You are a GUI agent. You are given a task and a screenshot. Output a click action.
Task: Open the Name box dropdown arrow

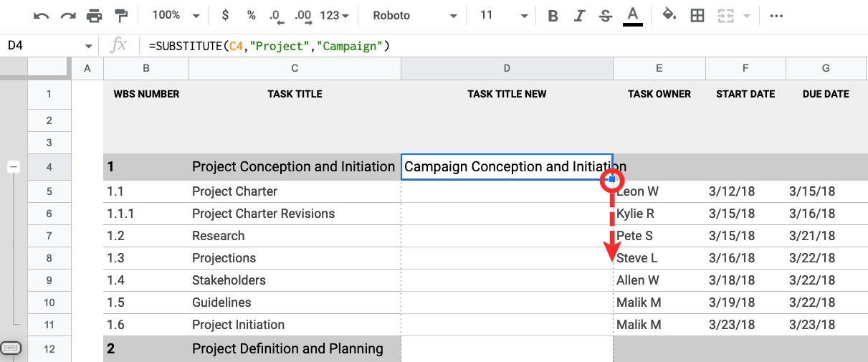[x=89, y=47]
